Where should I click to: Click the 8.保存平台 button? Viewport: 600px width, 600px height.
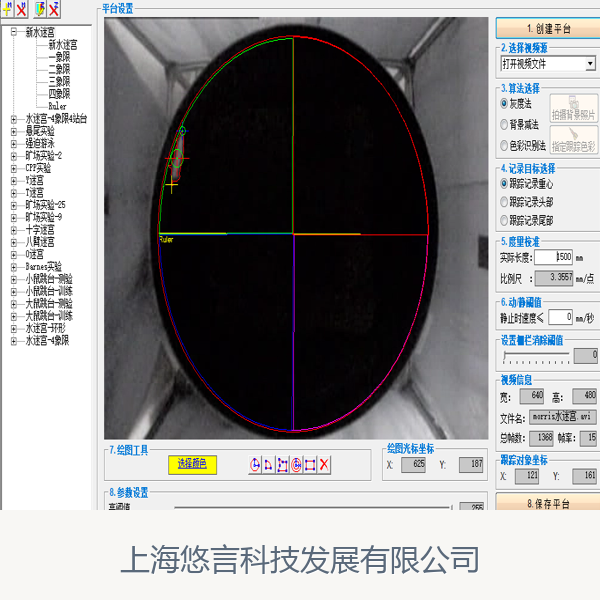(548, 503)
